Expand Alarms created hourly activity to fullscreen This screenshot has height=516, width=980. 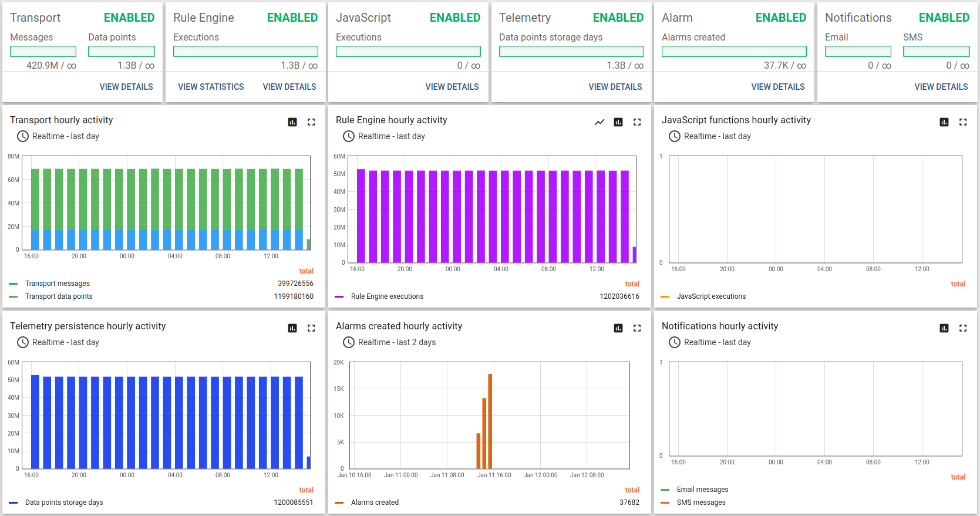tap(637, 328)
